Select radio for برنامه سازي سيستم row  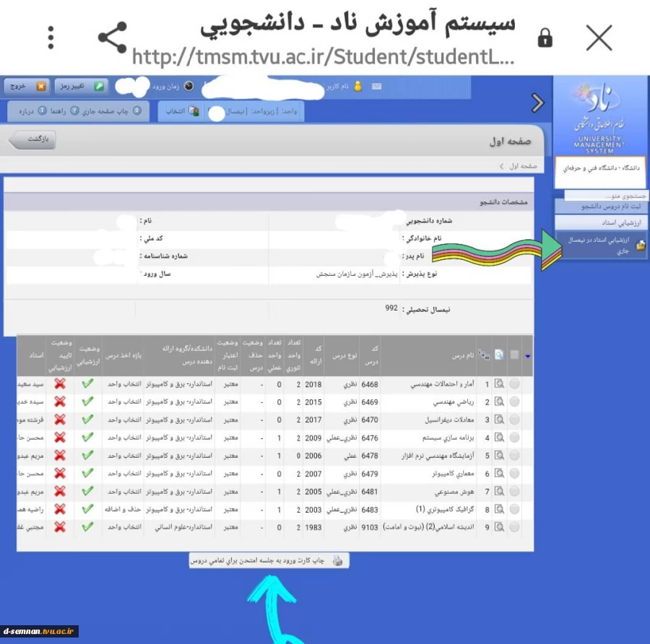pyautogui.click(x=514, y=438)
